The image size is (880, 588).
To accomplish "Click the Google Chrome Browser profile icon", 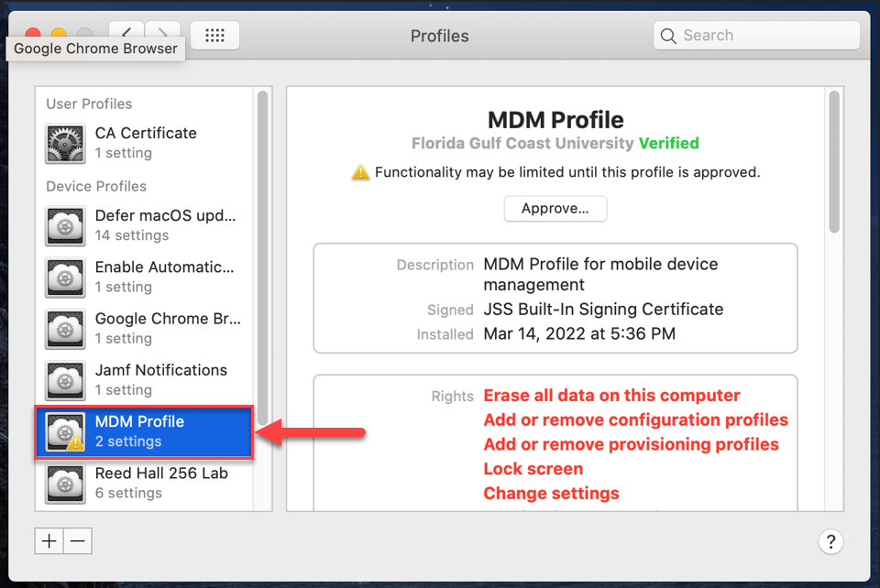I will tap(65, 329).
